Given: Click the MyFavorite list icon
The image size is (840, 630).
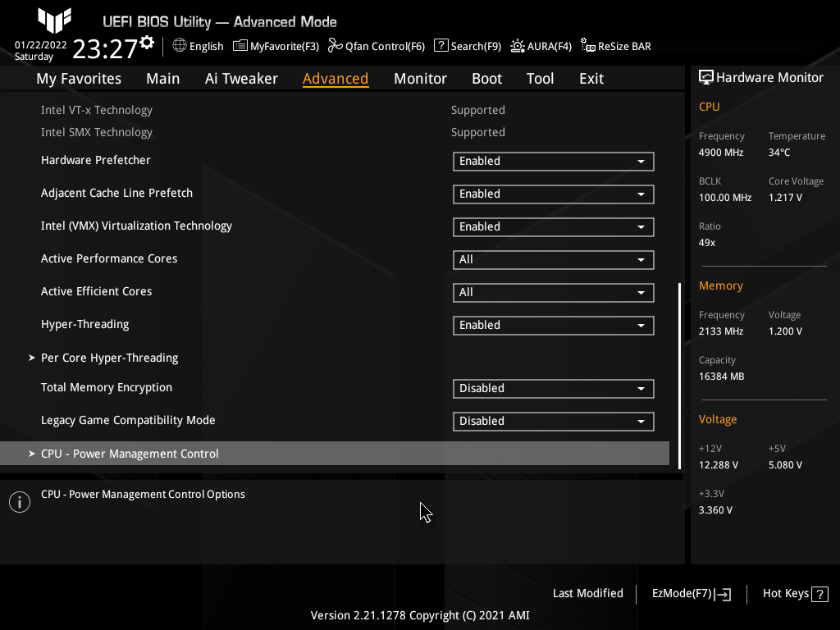Looking at the screenshot, I should click(x=240, y=46).
